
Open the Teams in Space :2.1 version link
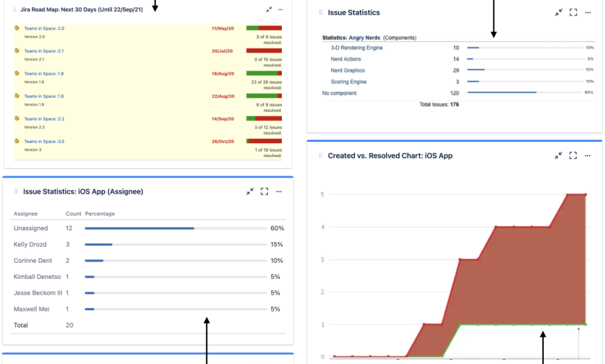pos(44,51)
